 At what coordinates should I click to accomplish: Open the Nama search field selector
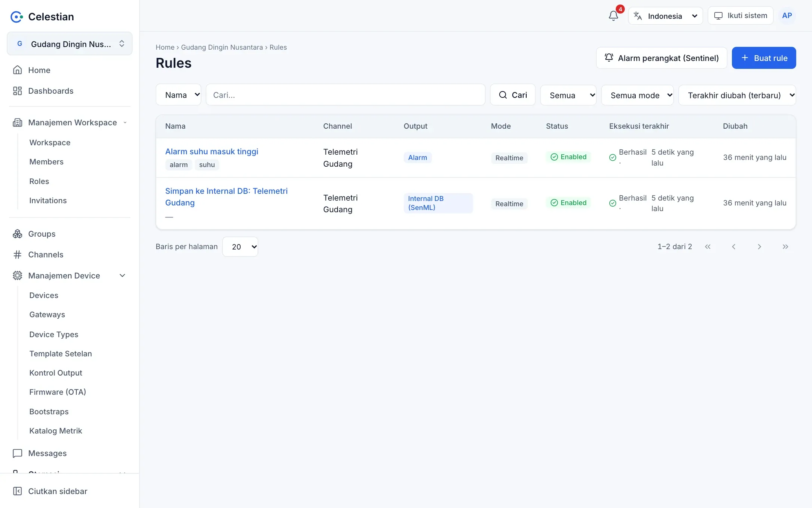pyautogui.click(x=179, y=95)
